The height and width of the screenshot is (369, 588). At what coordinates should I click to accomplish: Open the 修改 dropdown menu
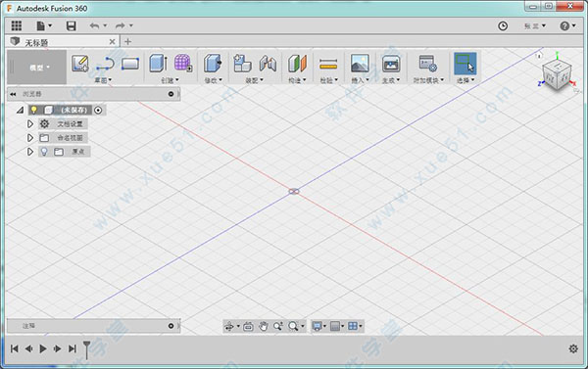(213, 80)
